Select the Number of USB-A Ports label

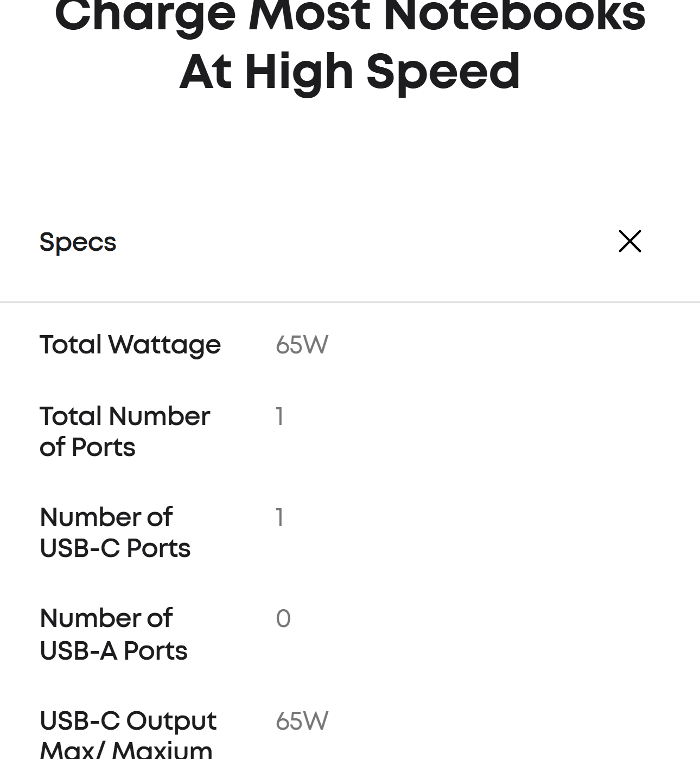coord(113,634)
